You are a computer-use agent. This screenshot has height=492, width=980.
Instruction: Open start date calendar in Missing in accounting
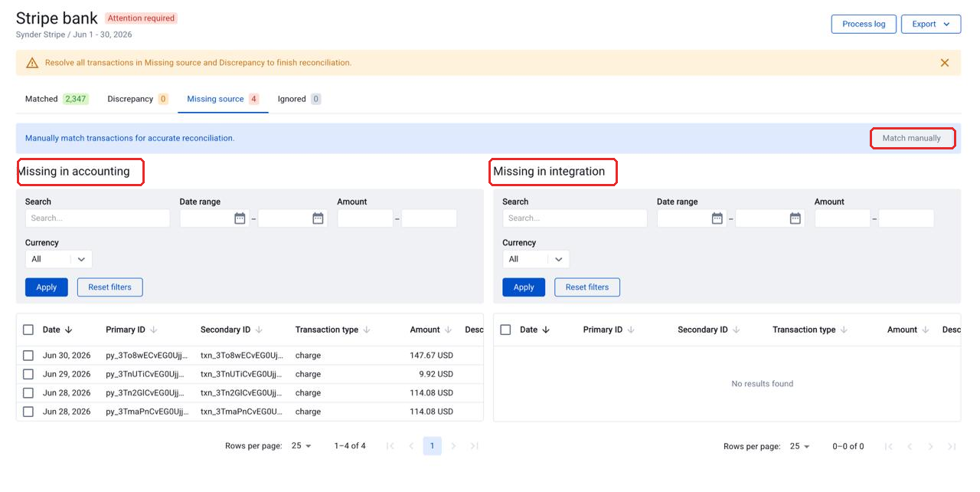point(240,218)
